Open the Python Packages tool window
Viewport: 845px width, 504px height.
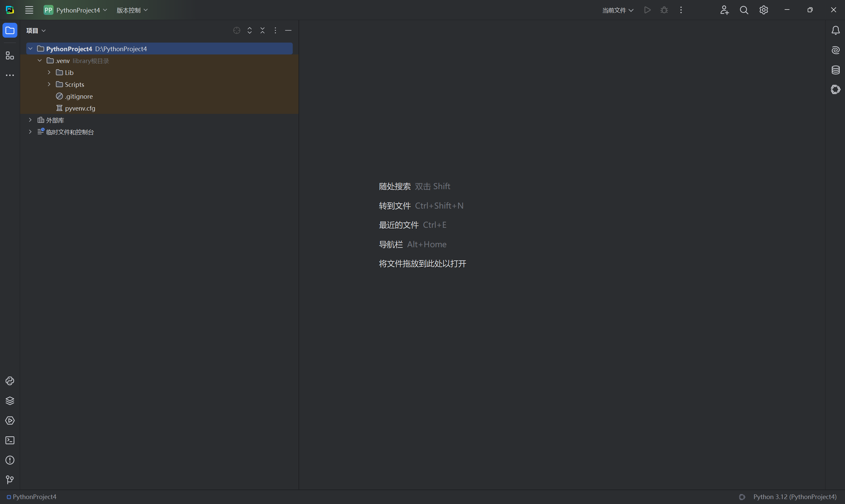(x=10, y=401)
